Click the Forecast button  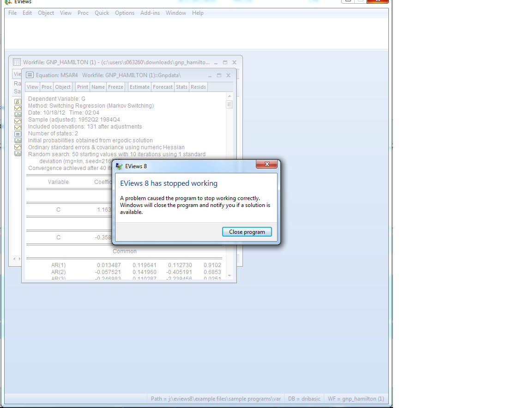[163, 87]
